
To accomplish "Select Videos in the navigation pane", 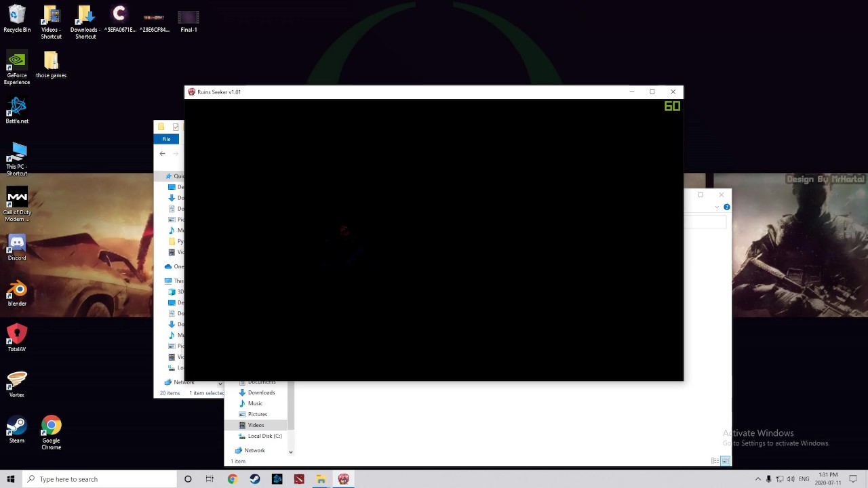I will coord(256,425).
